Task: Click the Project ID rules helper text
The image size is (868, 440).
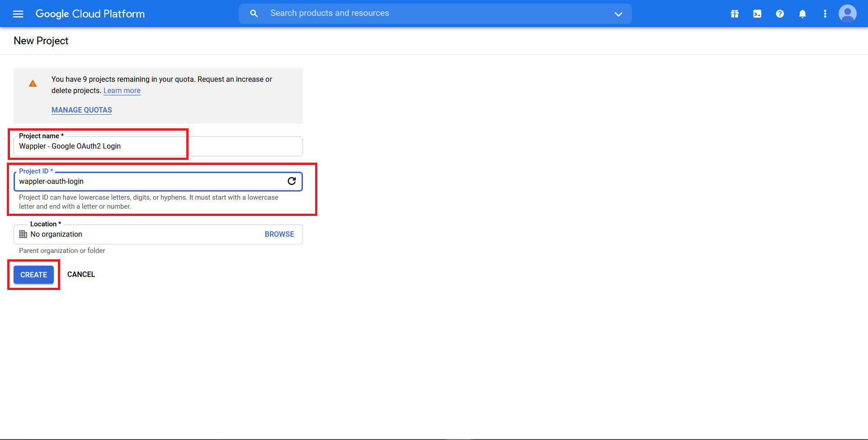Action: point(149,202)
